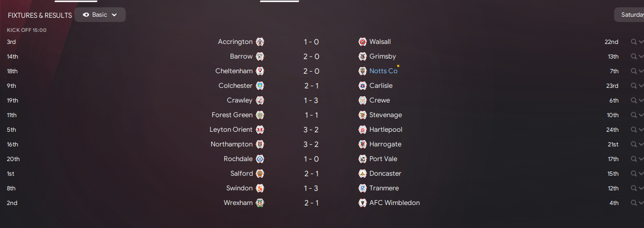The width and height of the screenshot is (644, 228).
Task: Click the Walsall club badge icon
Action: pos(363,42)
